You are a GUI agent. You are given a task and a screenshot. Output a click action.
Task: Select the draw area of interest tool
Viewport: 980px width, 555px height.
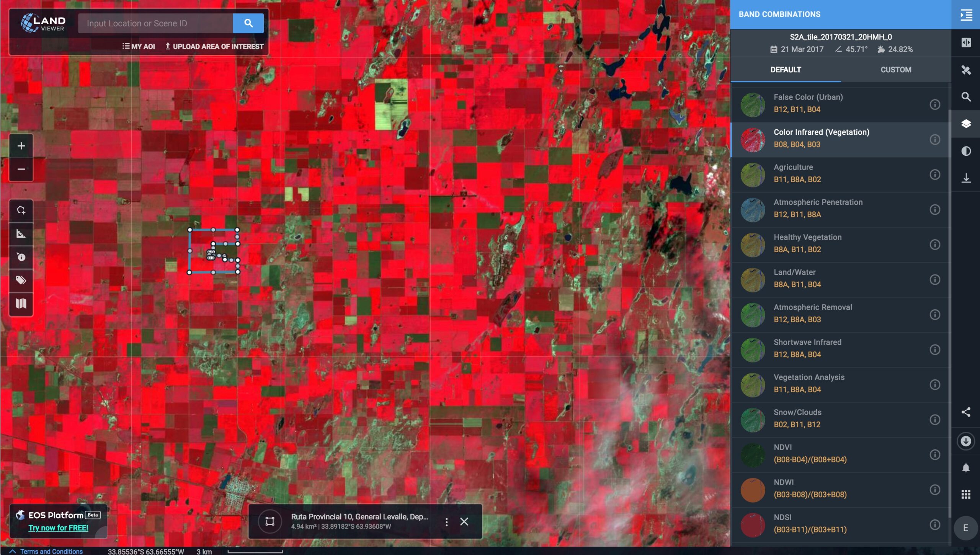[21, 210]
